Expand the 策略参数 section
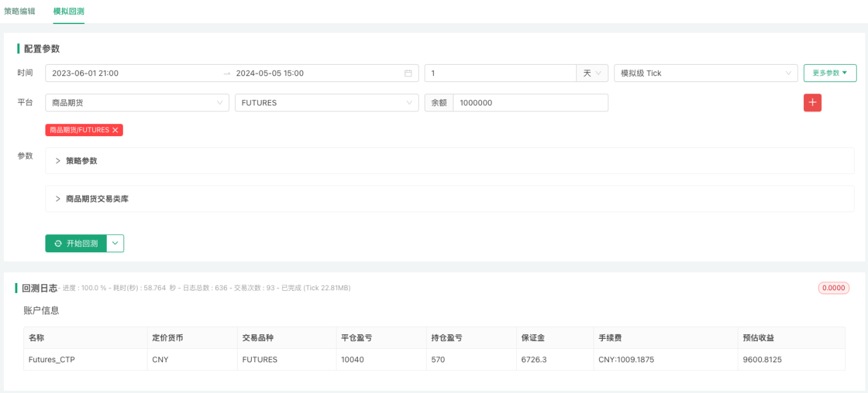The height and width of the screenshot is (393, 868). pos(449,161)
